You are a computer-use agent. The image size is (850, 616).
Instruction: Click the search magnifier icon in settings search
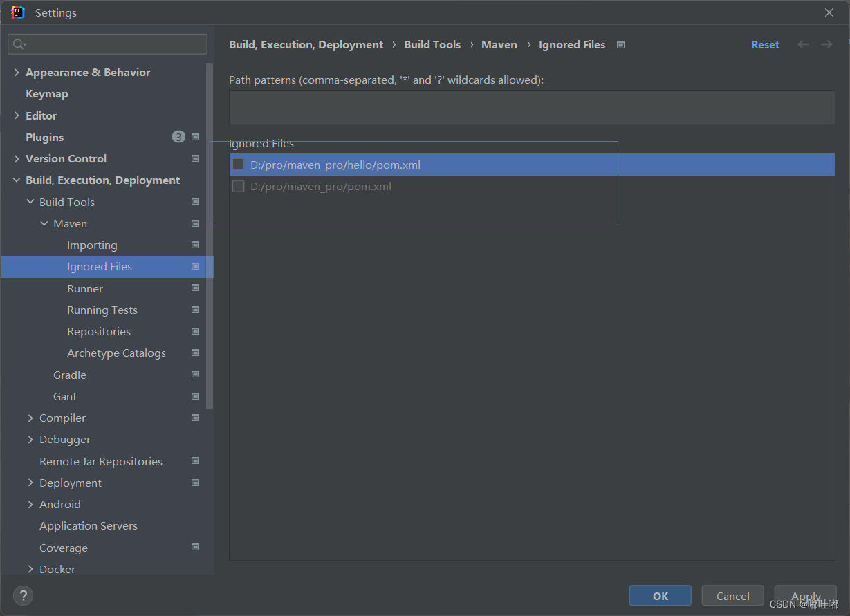point(19,44)
